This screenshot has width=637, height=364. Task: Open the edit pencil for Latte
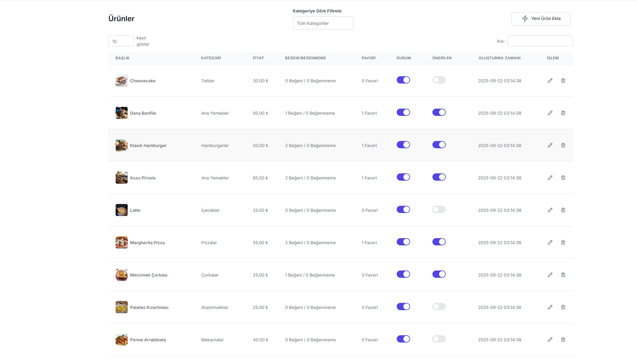point(550,210)
